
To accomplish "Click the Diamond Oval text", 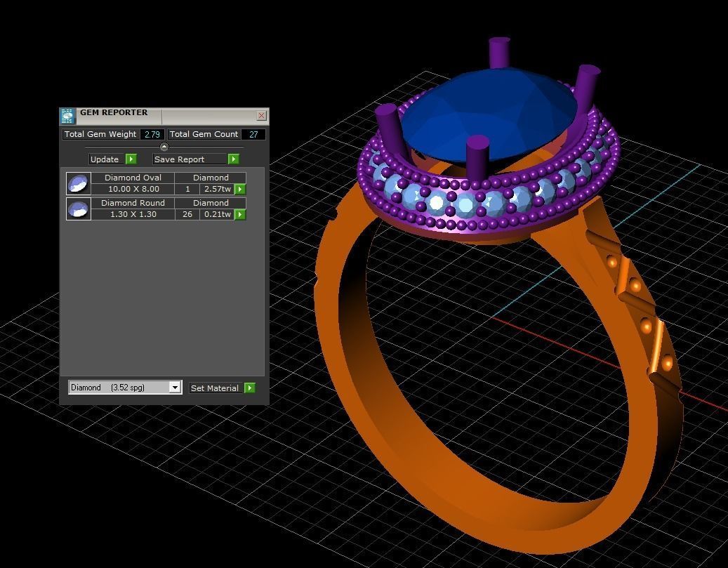I will click(x=133, y=178).
